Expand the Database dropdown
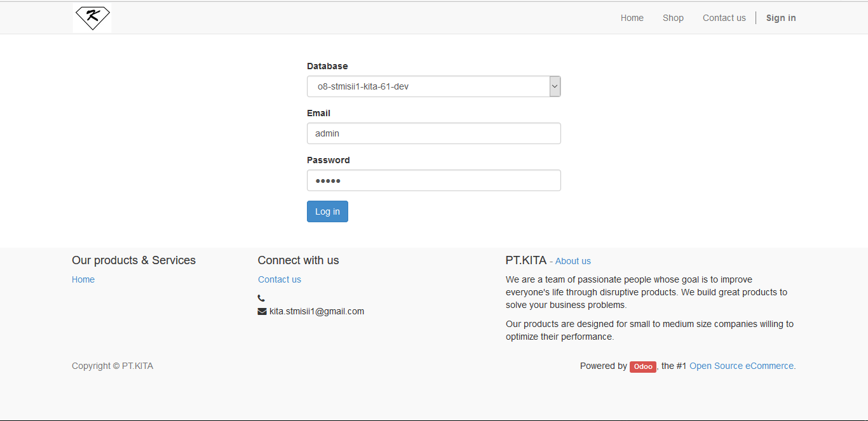The height and width of the screenshot is (421, 868). [x=555, y=86]
